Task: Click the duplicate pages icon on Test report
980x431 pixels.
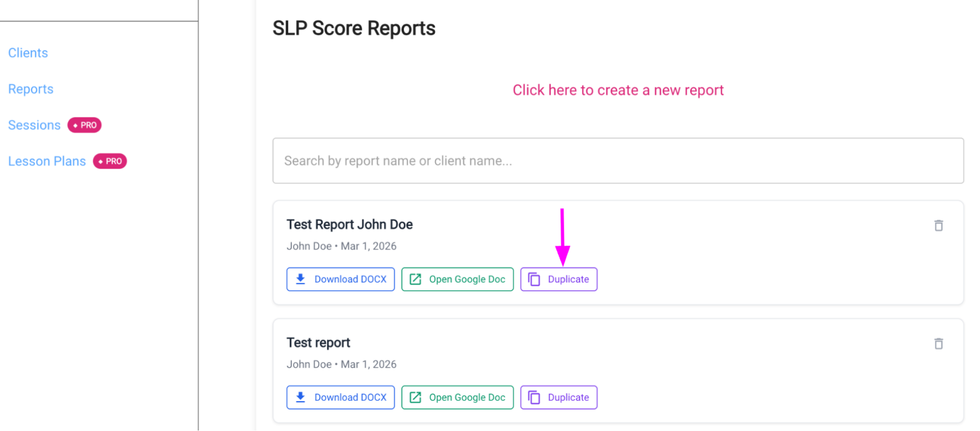Action: (534, 397)
